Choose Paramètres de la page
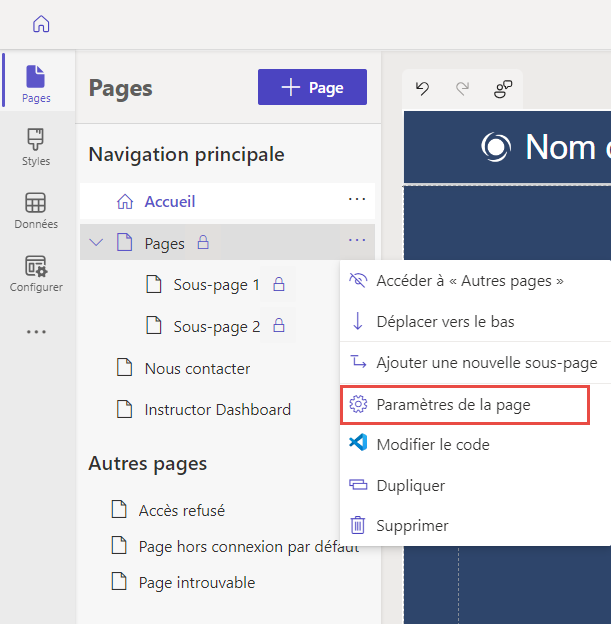 point(465,405)
